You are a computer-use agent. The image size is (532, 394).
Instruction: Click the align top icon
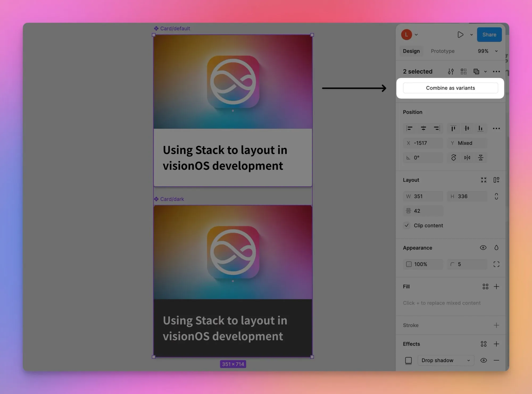(x=453, y=128)
